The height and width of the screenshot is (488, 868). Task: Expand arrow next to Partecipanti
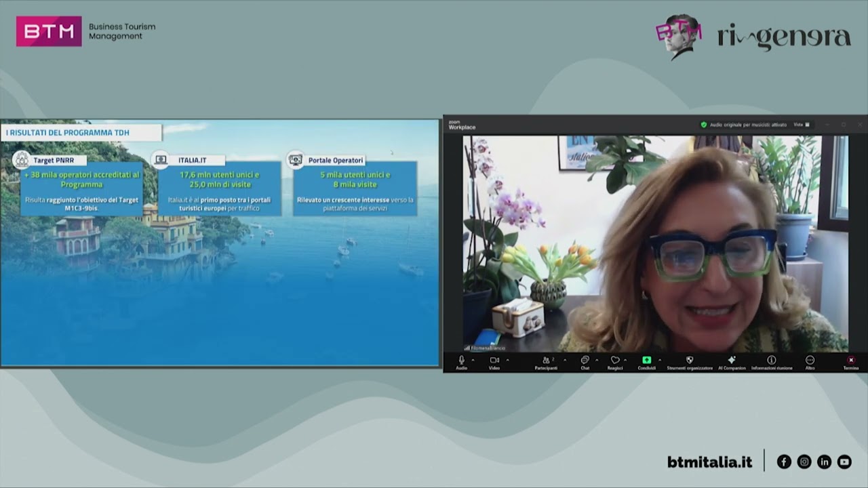tap(565, 360)
